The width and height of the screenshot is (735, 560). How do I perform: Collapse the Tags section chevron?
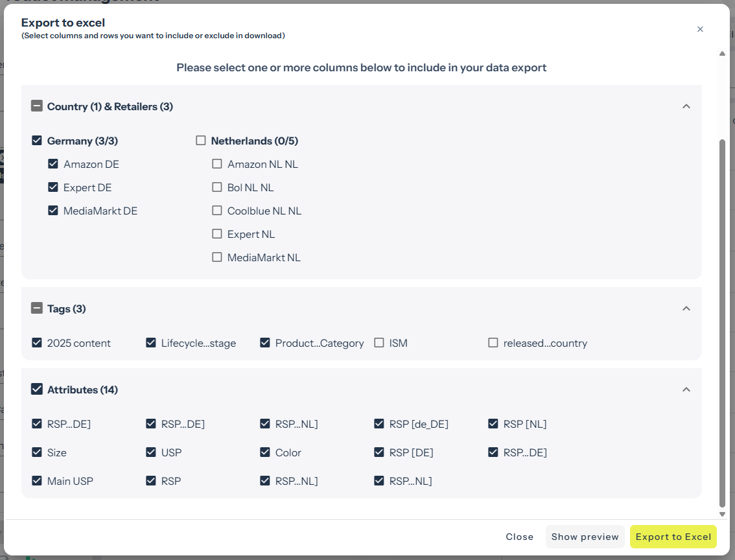tap(686, 309)
